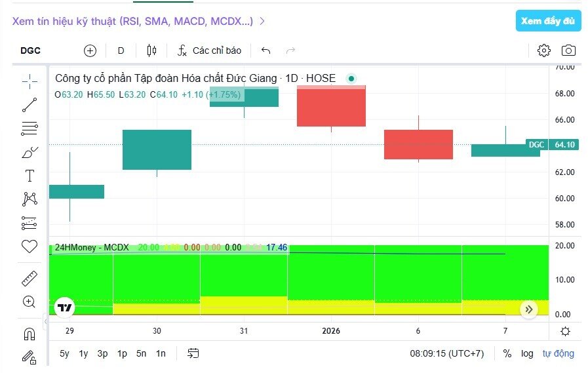Image resolution: width=588 pixels, height=373 pixels.
Task: Toggle the log scale option
Action: tap(526, 353)
